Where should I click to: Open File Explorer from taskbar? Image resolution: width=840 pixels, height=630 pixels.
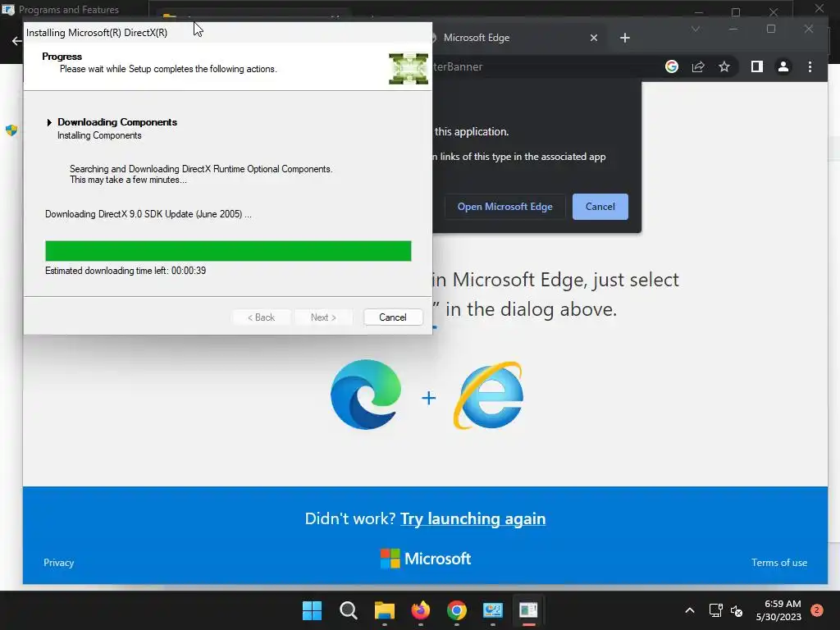(x=384, y=610)
